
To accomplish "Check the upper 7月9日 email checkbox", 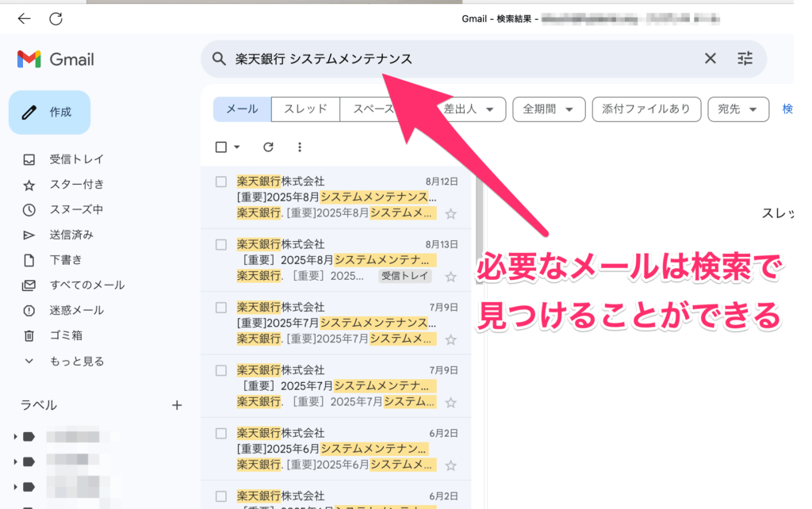I will [221, 308].
